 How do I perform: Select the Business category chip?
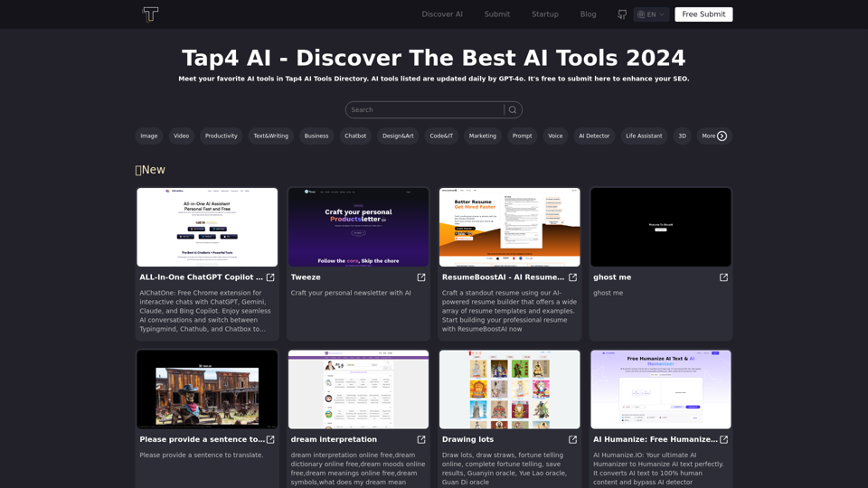click(x=316, y=136)
